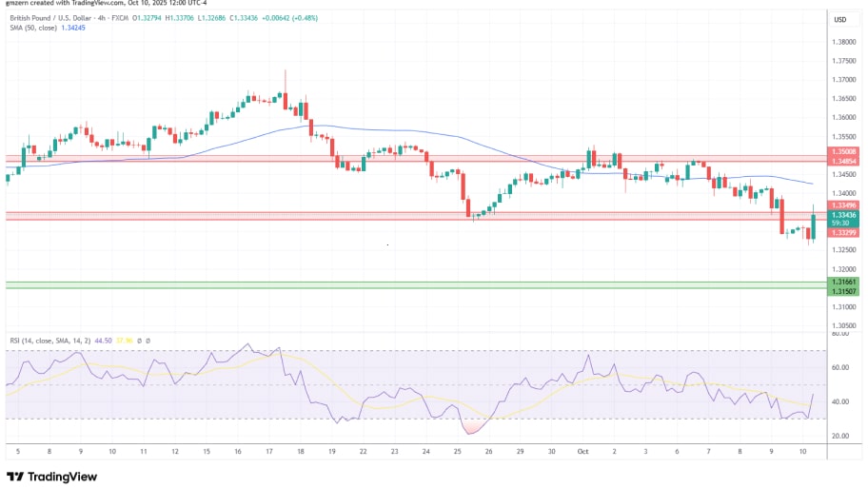Screen dimensions: 868x488
Task: Click the latest green candlestick
Action: click(x=813, y=226)
